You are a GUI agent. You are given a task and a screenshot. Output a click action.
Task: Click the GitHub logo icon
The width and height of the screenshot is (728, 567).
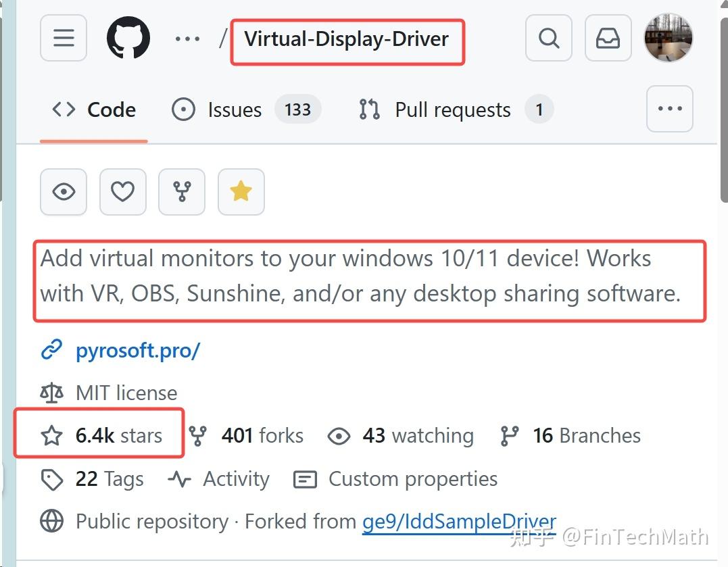(x=128, y=38)
